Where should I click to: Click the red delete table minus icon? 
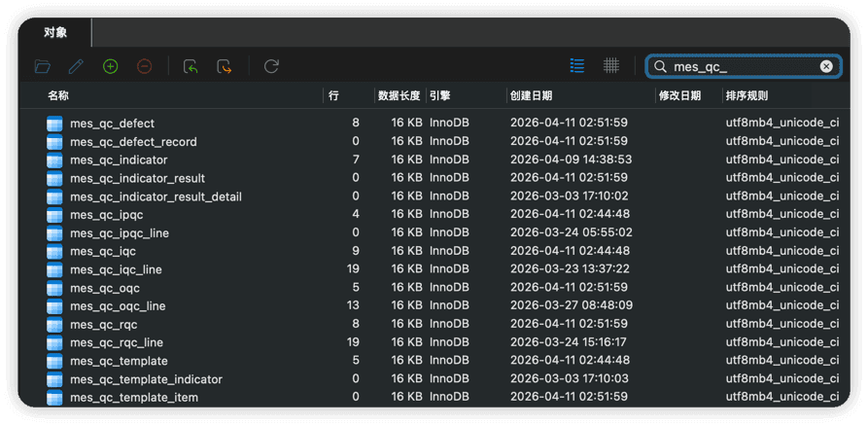(x=144, y=66)
